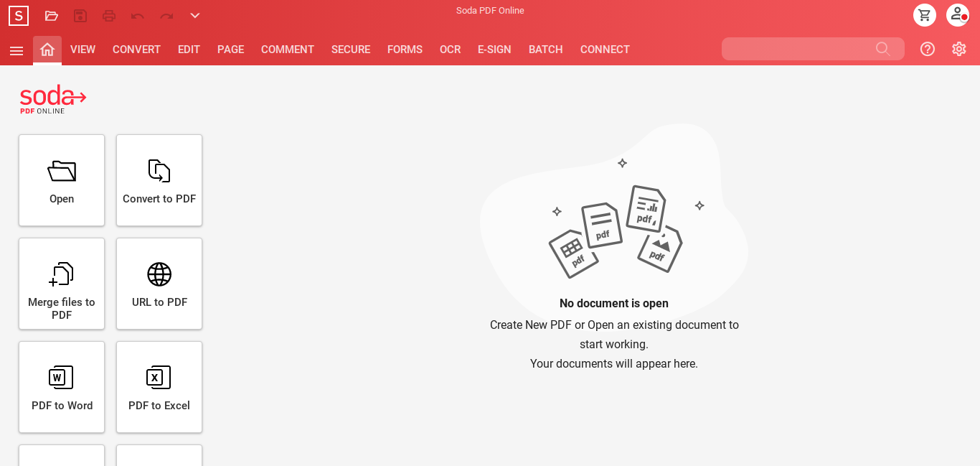Click the PDF to Excel tile
Viewport: 980px width, 466px height.
point(159,387)
